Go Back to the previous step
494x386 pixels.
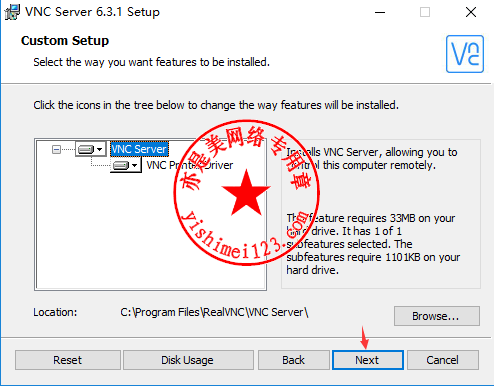(x=293, y=360)
